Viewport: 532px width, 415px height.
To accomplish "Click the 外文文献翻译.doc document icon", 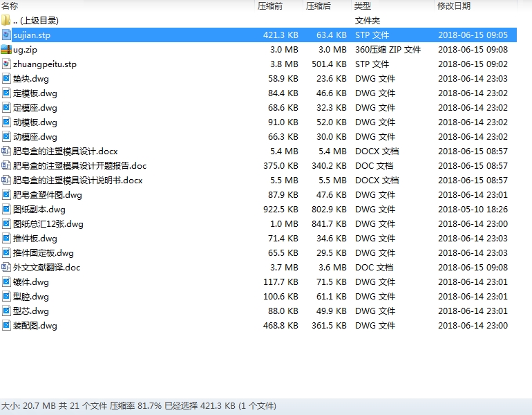I will [x=6, y=267].
